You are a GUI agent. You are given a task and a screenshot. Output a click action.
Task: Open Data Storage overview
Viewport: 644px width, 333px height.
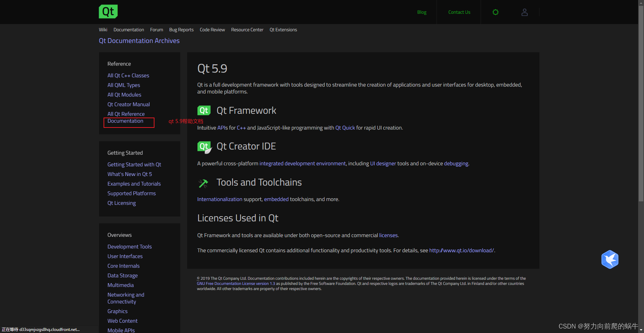[x=122, y=275]
